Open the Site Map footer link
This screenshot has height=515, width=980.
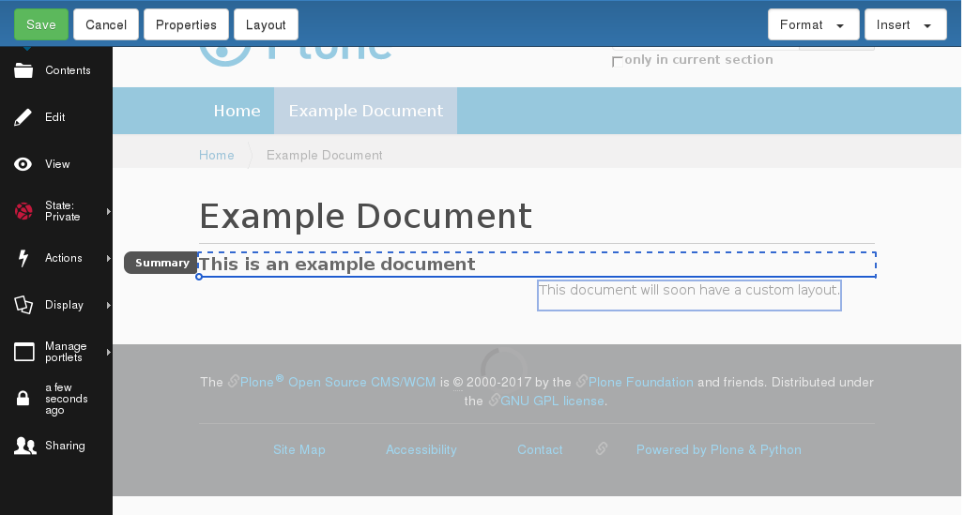coord(299,449)
